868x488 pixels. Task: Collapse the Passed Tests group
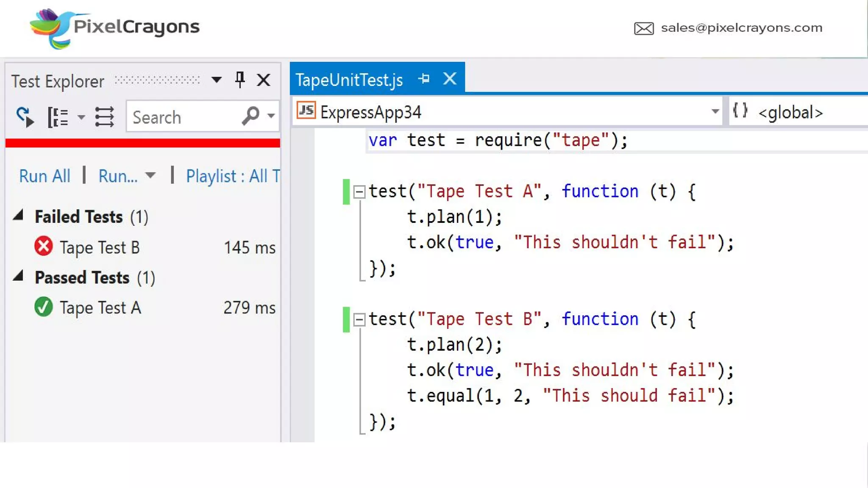pyautogui.click(x=18, y=277)
